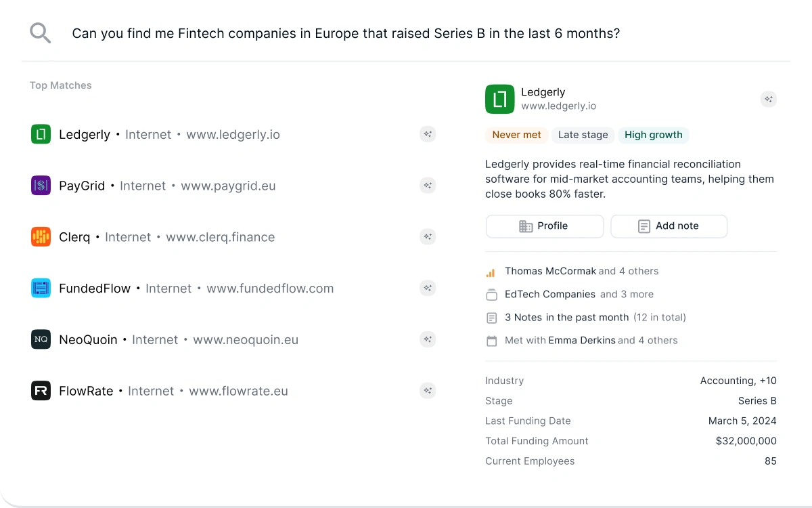Viewport: 812px width, 508px height.
Task: Open the Ledgerly Profile button
Action: coord(545,226)
